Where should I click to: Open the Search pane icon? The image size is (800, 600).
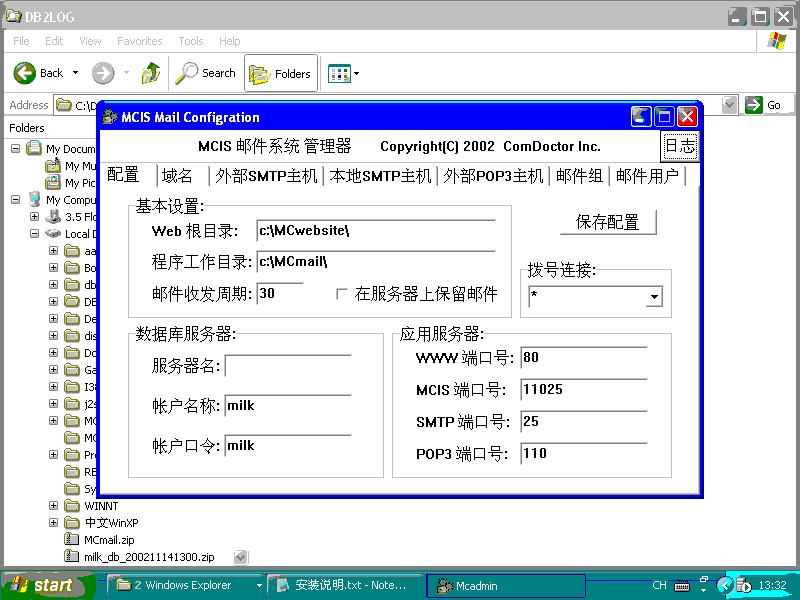(190, 73)
